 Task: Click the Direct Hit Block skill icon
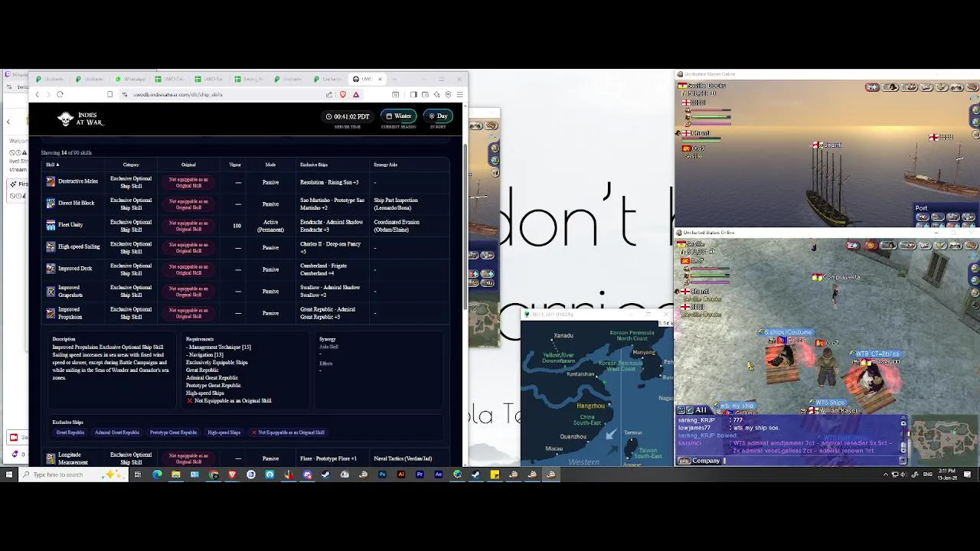pos(51,204)
